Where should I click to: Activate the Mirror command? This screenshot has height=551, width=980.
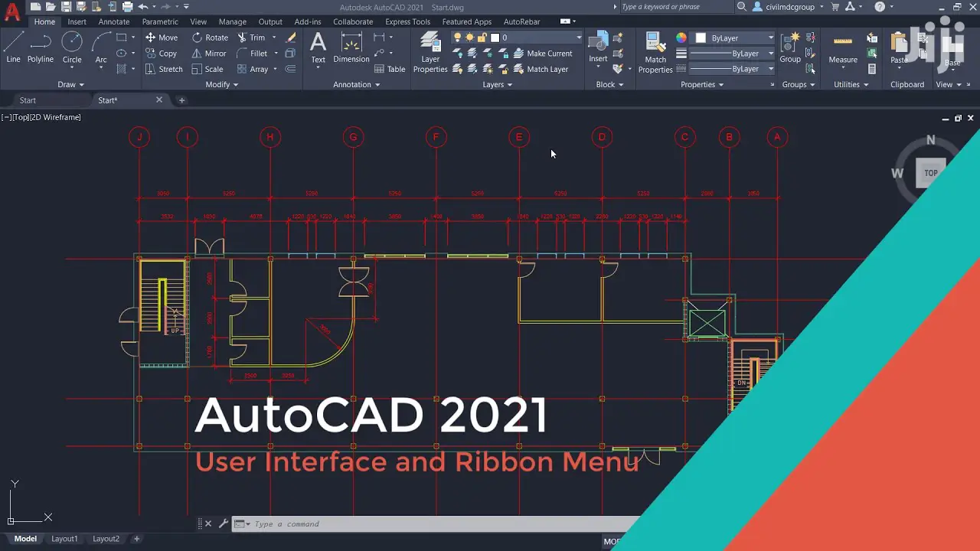pos(209,54)
